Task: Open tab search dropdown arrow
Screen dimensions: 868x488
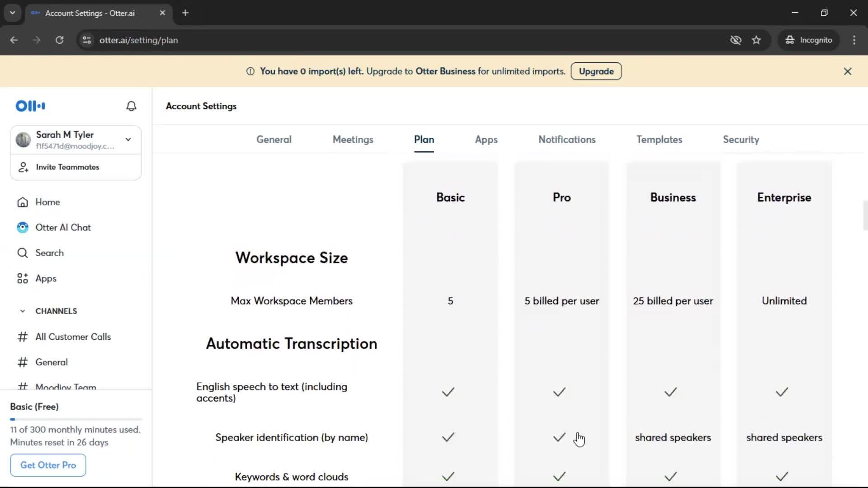Action: [13, 13]
